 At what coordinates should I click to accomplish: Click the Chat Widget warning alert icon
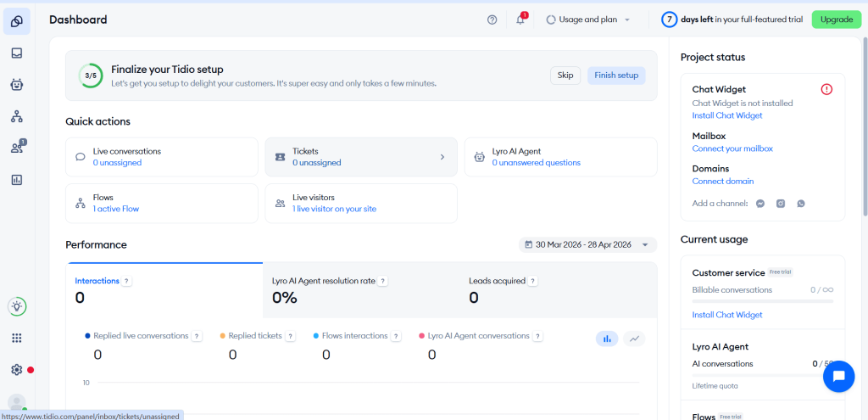pos(826,89)
